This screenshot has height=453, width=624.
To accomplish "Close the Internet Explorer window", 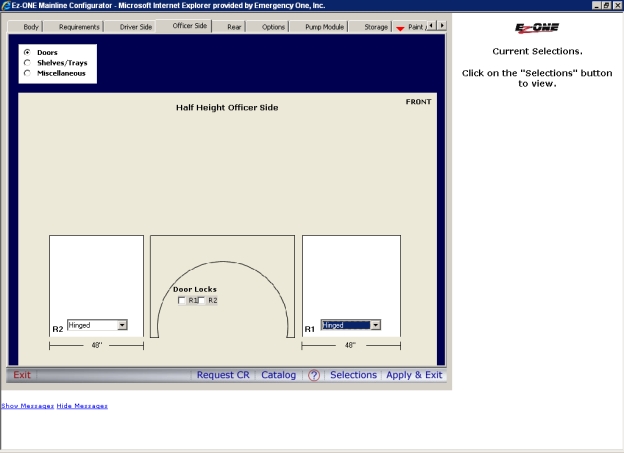I will click(x=617, y=5).
